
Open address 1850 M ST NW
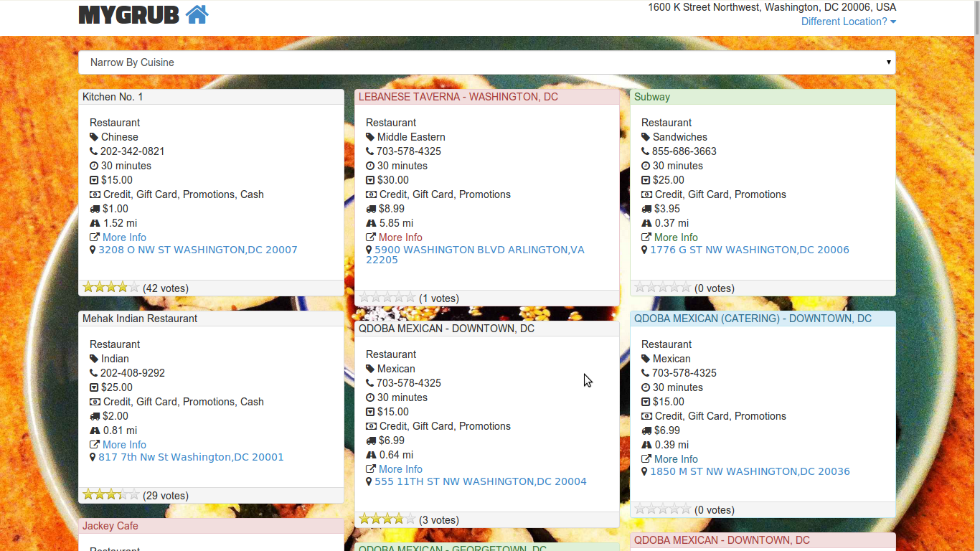coord(750,472)
